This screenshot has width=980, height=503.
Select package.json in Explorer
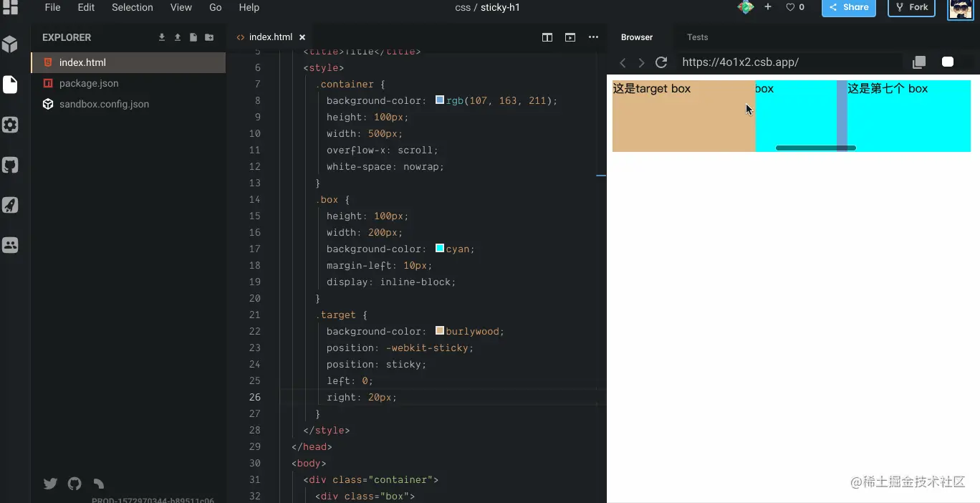coord(128,83)
